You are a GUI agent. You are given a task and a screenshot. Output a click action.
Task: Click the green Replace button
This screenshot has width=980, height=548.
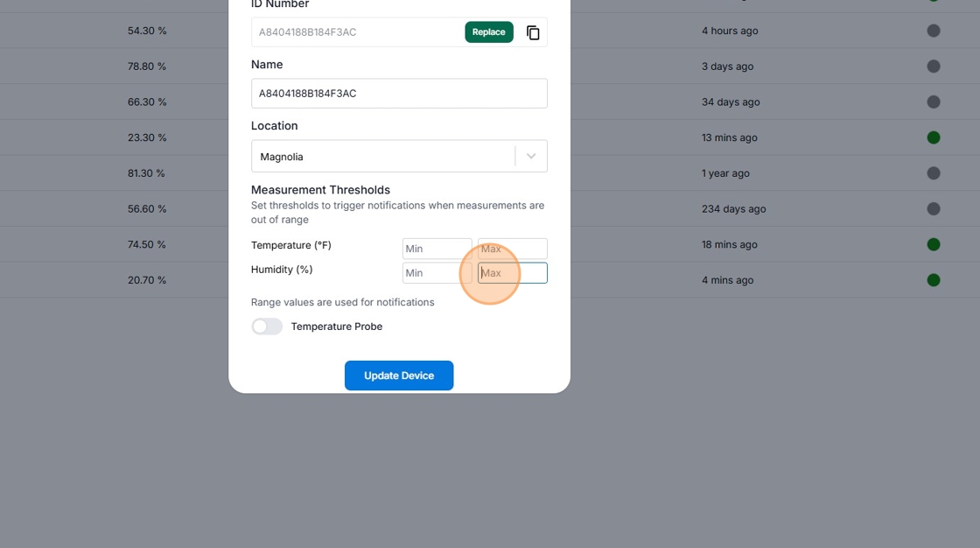pyautogui.click(x=488, y=32)
